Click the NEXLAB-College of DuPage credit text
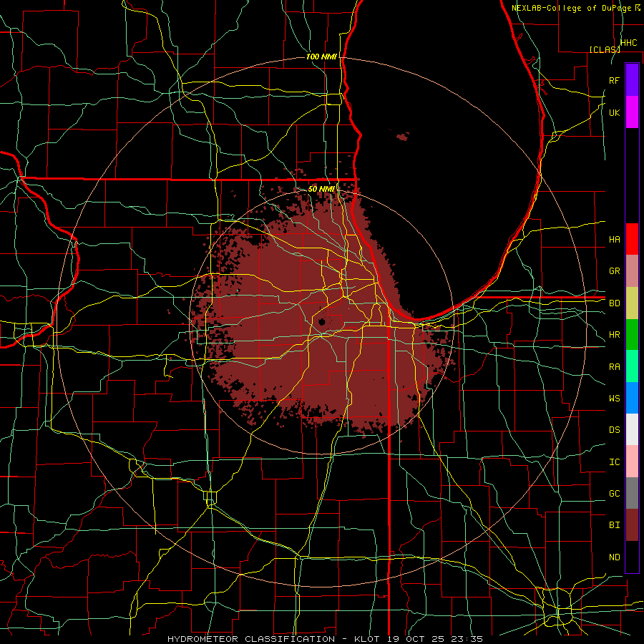The height and width of the screenshot is (644, 644). coord(571,8)
